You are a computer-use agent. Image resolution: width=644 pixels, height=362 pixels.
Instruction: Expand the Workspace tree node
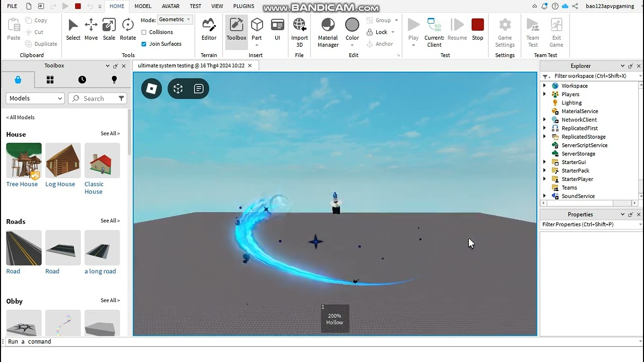[x=544, y=86]
